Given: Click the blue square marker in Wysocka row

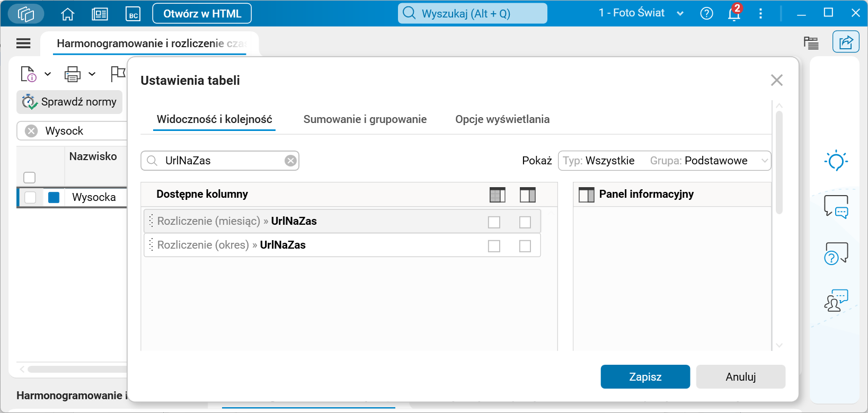Looking at the screenshot, I should 54,197.
